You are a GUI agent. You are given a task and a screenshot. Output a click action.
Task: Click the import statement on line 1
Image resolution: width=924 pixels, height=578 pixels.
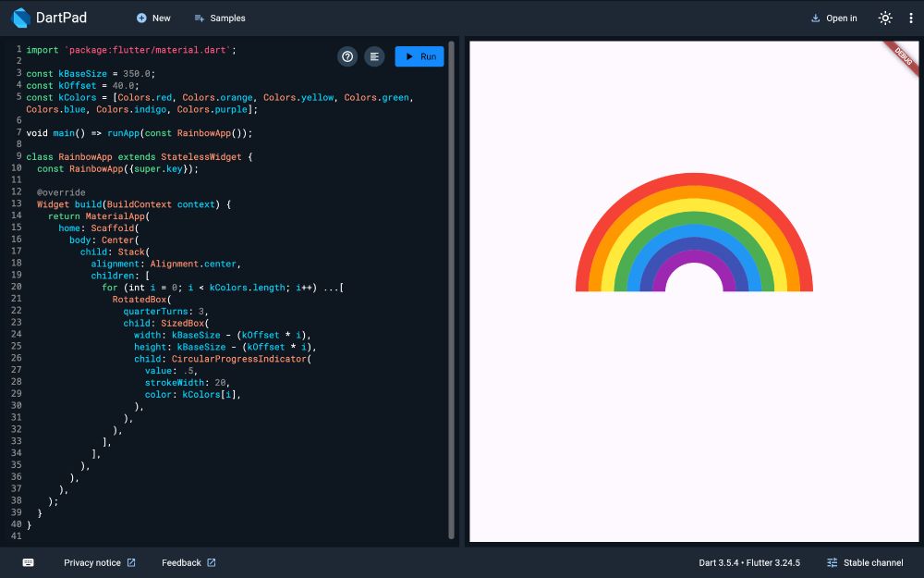pos(131,50)
